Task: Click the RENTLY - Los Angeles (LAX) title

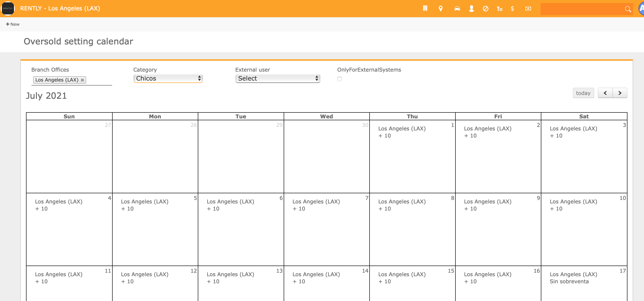Action: [x=60, y=8]
